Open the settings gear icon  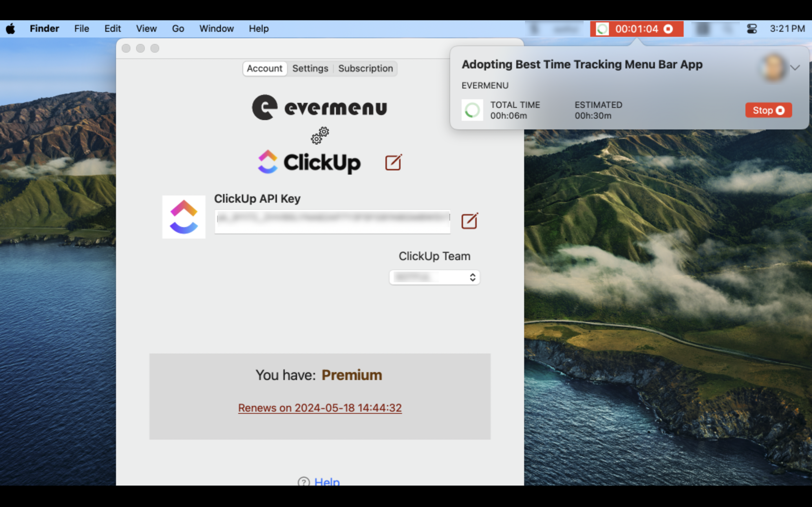tap(319, 136)
